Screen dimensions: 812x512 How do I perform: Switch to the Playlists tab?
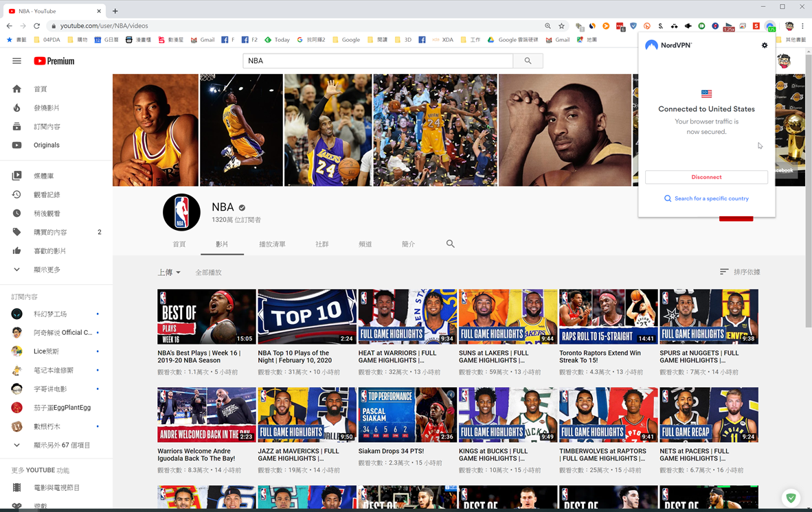(272, 244)
